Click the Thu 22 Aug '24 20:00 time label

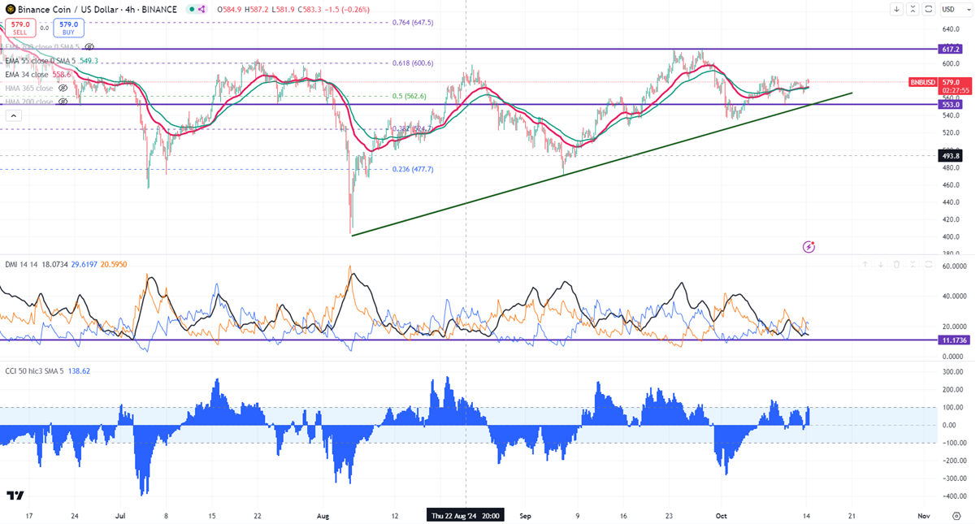(466, 515)
